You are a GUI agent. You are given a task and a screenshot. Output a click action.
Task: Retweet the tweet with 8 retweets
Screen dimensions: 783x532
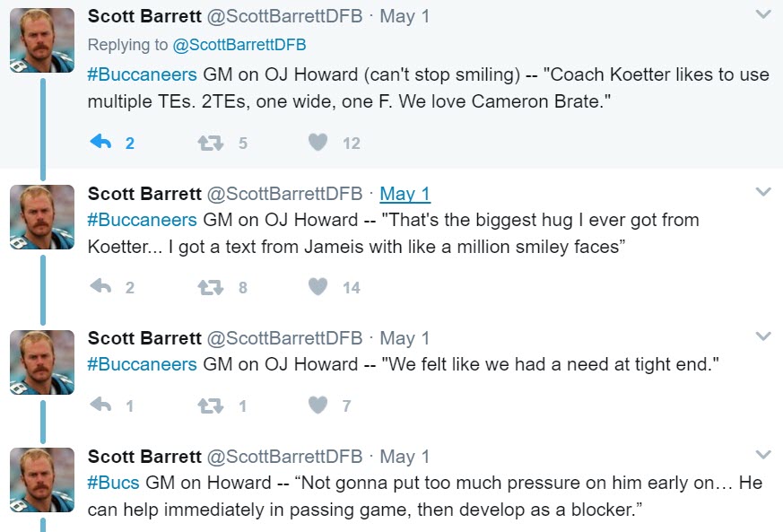pyautogui.click(x=210, y=288)
